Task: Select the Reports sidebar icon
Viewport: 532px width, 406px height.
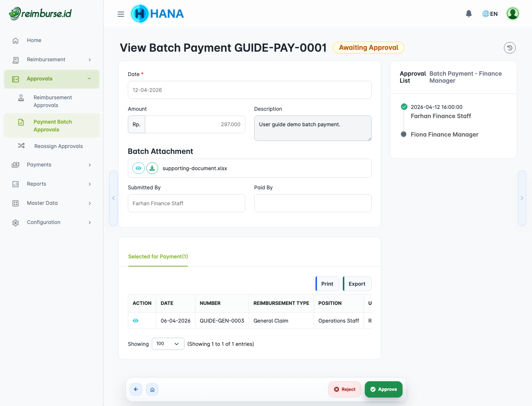Action: 15,184
